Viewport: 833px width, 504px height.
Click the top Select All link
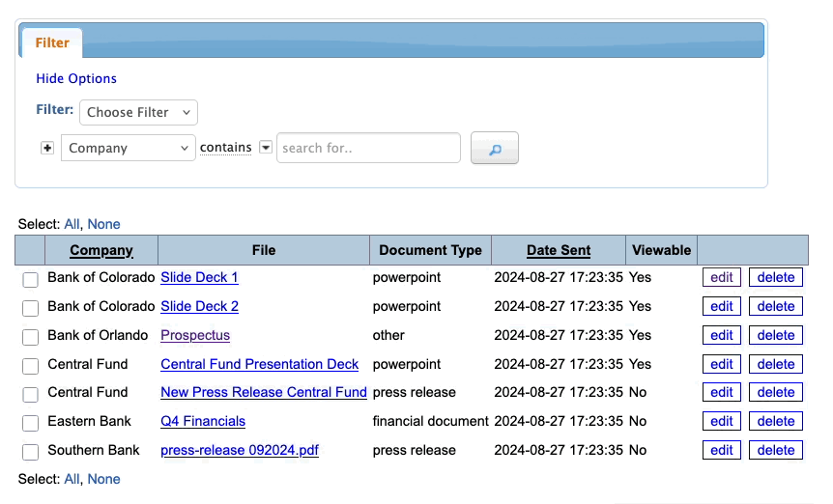point(72,224)
